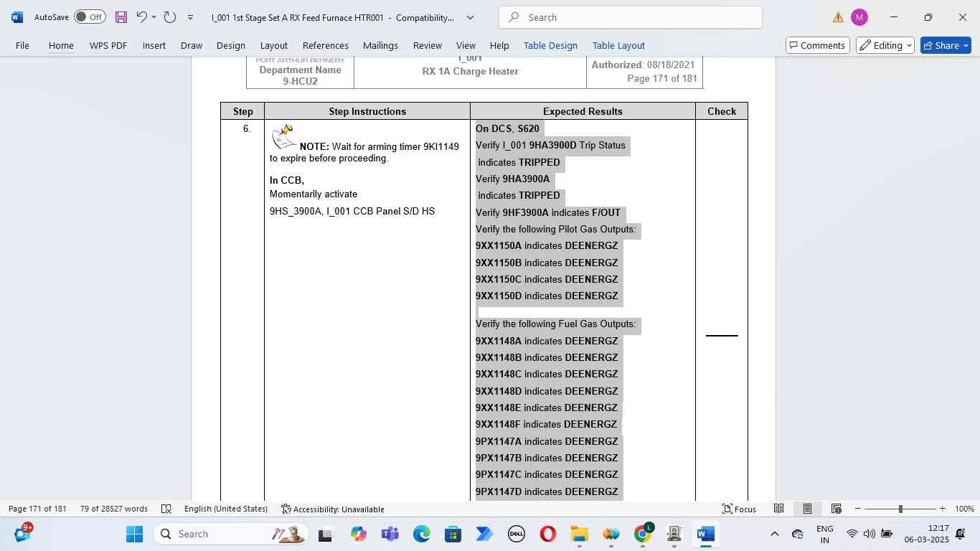
Task: Switch to the Review tab
Action: 428,45
